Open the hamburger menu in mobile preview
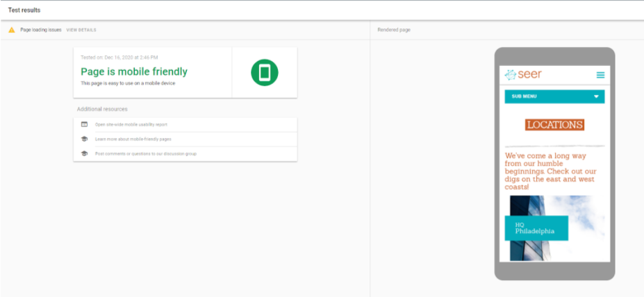Image resolution: width=644 pixels, height=297 pixels. click(x=600, y=75)
